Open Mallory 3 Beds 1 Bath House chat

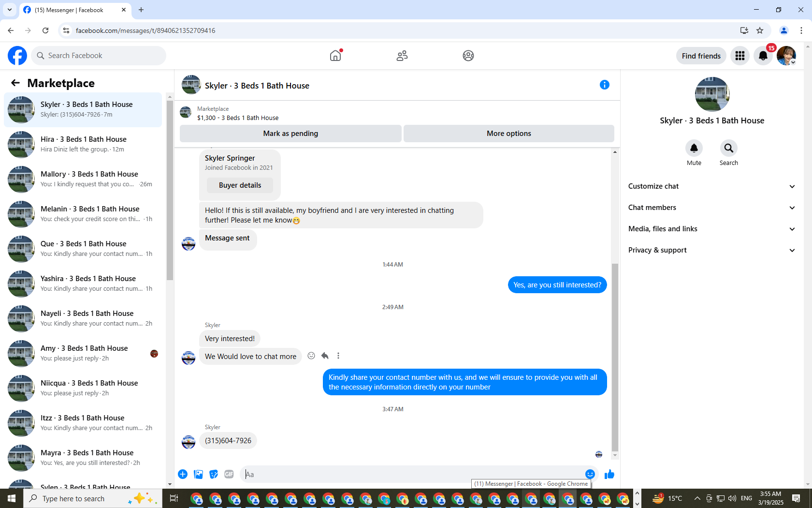point(83,179)
